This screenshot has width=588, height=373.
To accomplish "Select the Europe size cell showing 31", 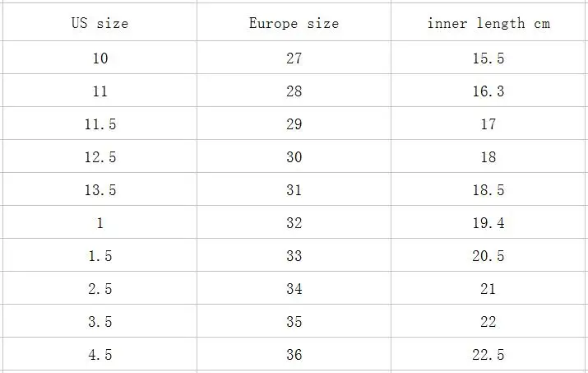I will click(294, 189).
